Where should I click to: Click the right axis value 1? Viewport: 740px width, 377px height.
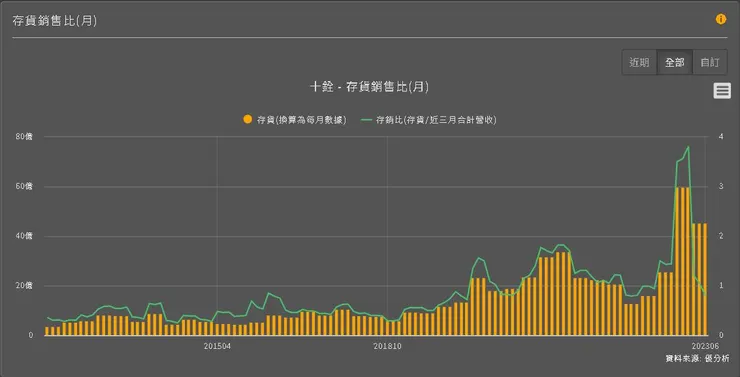(x=720, y=286)
